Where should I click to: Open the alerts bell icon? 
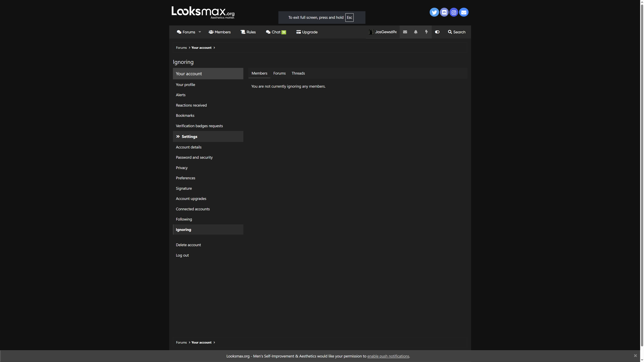(x=416, y=32)
